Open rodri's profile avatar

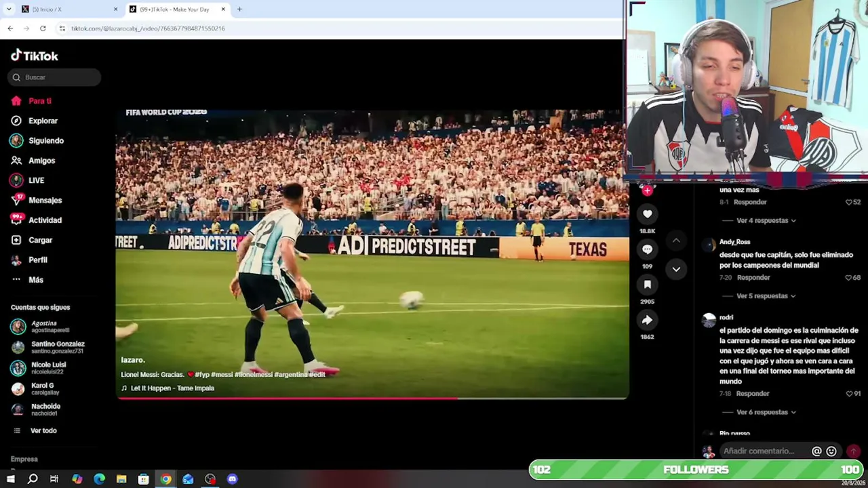click(709, 321)
